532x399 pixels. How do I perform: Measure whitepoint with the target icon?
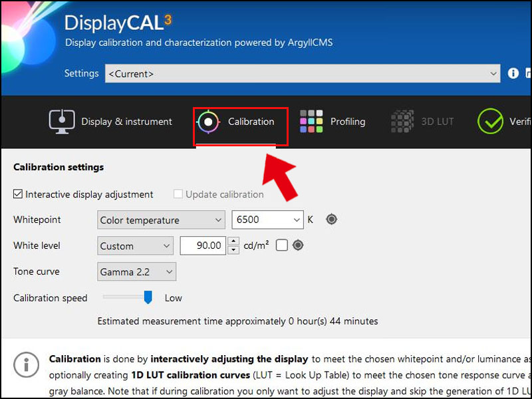331,219
